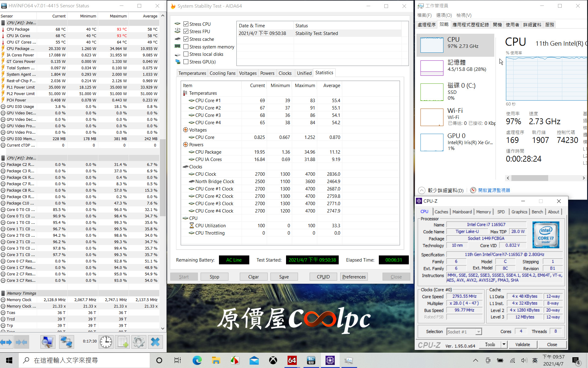Collapse Task Manager details with 較少詳細資料
Viewport: 588px width, 368px height.
441,190
